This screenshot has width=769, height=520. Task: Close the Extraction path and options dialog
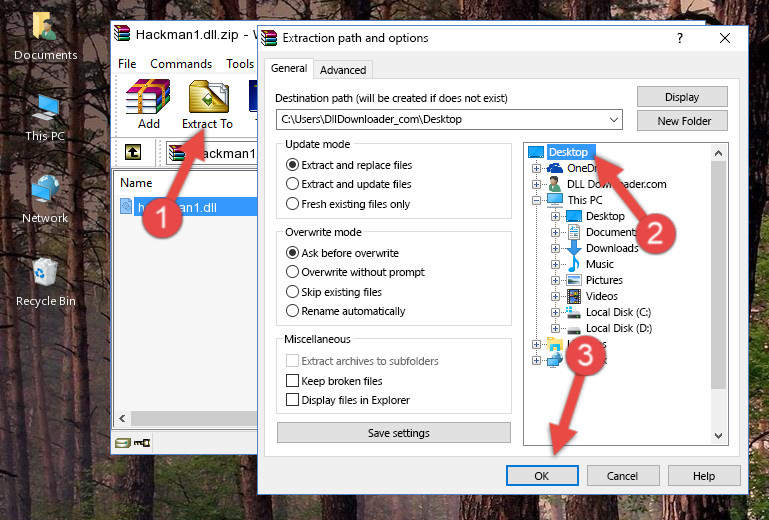(725, 38)
